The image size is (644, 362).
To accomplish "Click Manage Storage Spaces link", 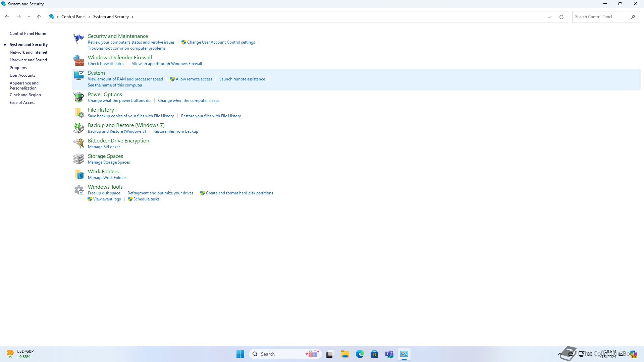I will coord(109,162).
